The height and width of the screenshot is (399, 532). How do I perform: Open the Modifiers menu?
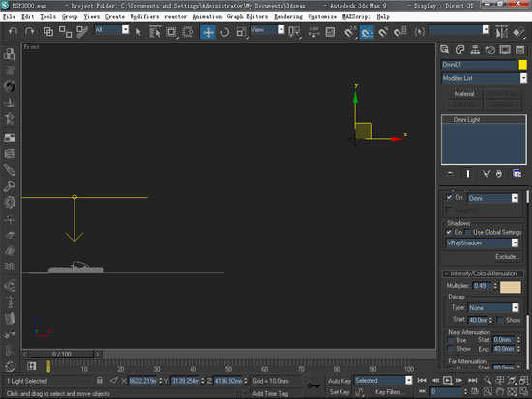pyautogui.click(x=144, y=16)
